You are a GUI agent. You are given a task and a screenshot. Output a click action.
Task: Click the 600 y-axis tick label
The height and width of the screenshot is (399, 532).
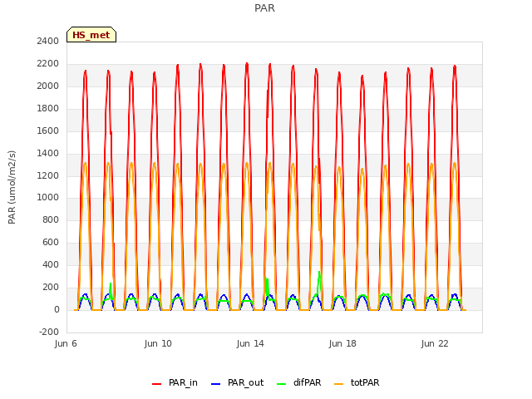click(x=51, y=243)
